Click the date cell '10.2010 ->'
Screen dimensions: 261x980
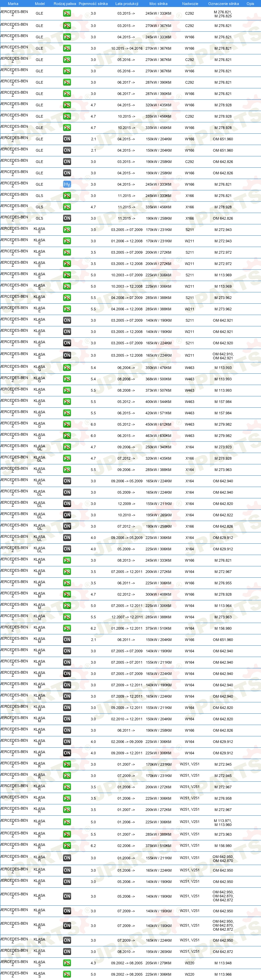[126, 515]
